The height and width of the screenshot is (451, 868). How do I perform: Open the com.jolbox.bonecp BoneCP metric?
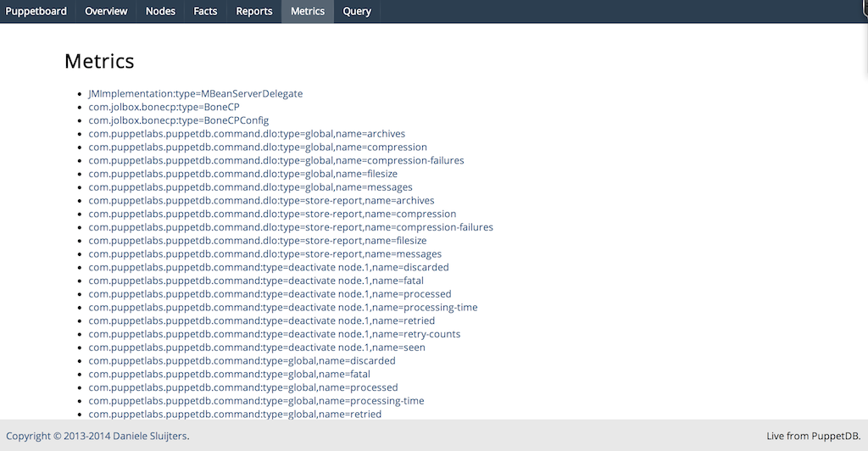click(164, 107)
